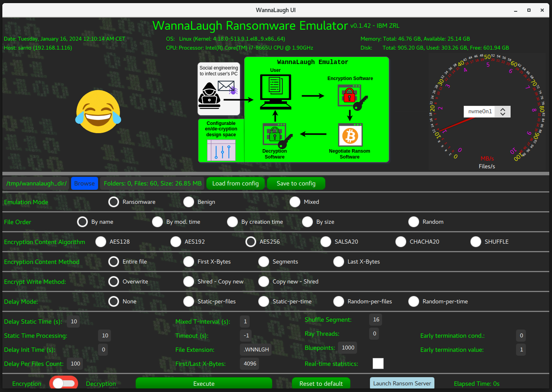The height and width of the screenshot is (392, 552).
Task: Click the Static Time Processing field
Action: 105,335
